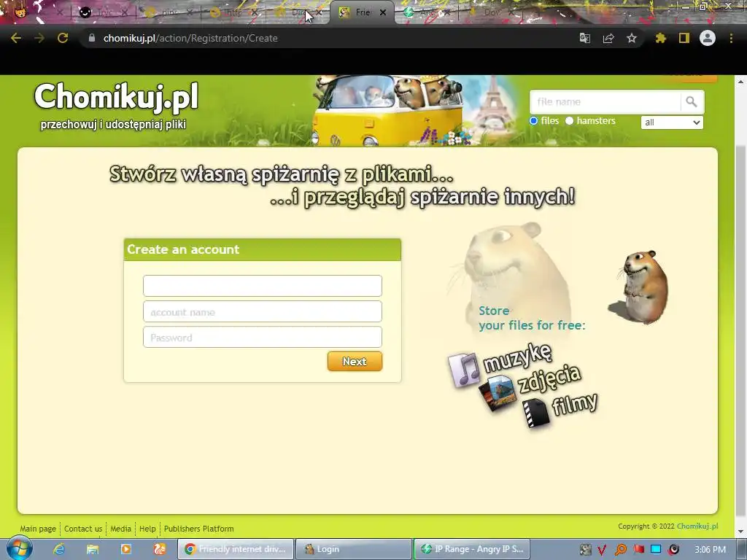Image resolution: width=747 pixels, height=560 pixels.
Task: Click the magnifier search icon beside file name
Action: click(x=692, y=101)
